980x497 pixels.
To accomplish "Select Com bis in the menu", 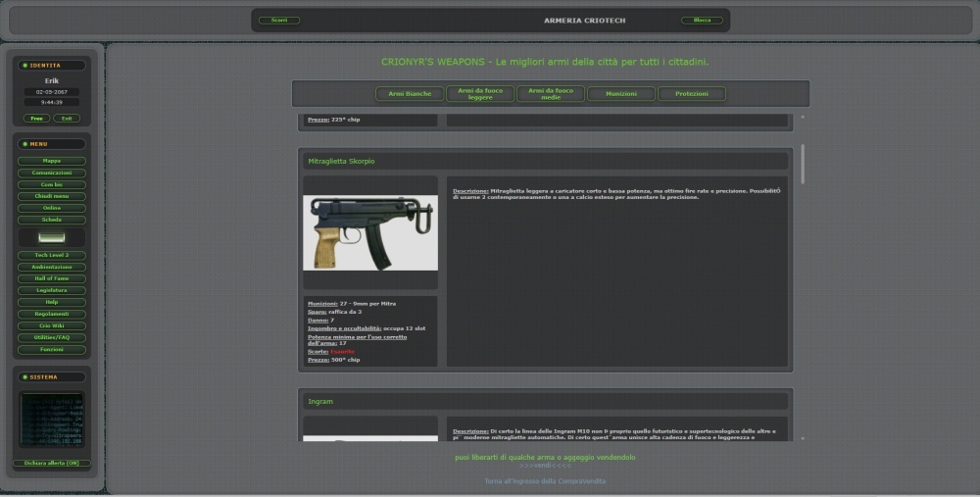I will (x=52, y=184).
